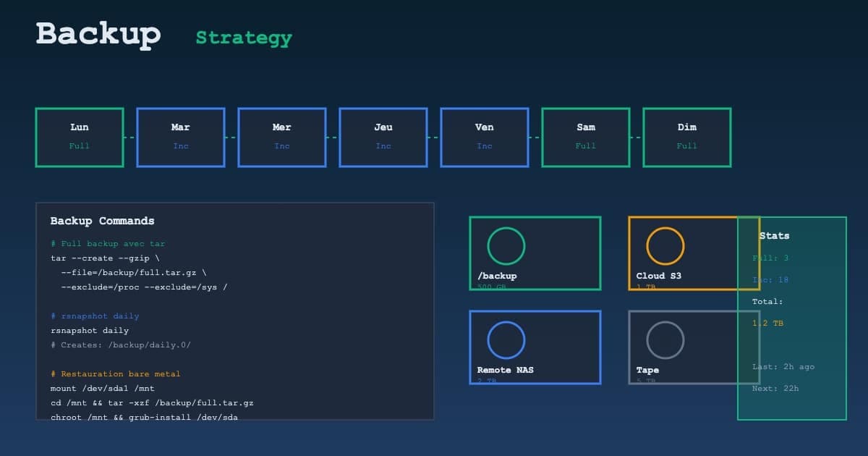The height and width of the screenshot is (456, 868).
Task: Click the Stats panel heading
Action: (774, 236)
